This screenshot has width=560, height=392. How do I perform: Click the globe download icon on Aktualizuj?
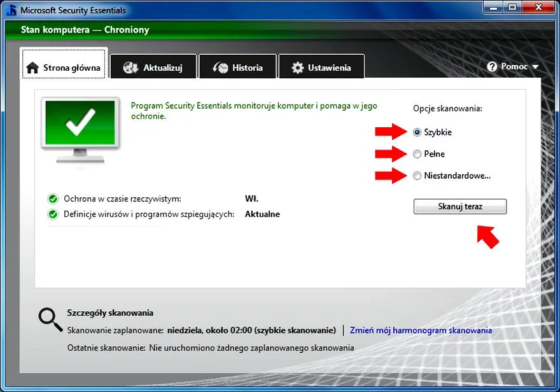130,67
